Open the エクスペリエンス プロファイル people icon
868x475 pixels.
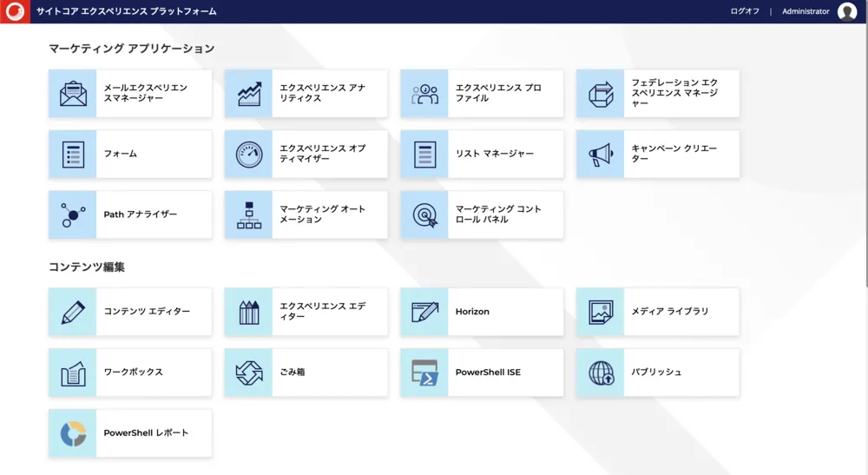pyautogui.click(x=424, y=94)
